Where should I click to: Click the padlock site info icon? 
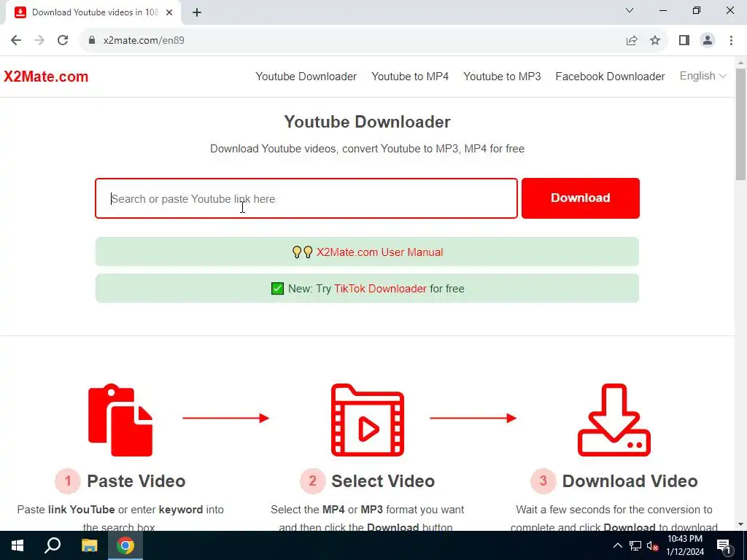92,41
